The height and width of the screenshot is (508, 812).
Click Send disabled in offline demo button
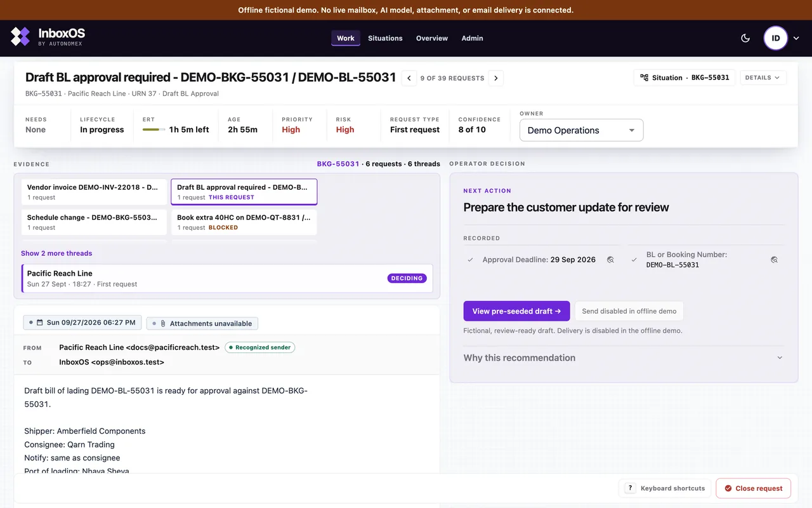[x=629, y=311]
